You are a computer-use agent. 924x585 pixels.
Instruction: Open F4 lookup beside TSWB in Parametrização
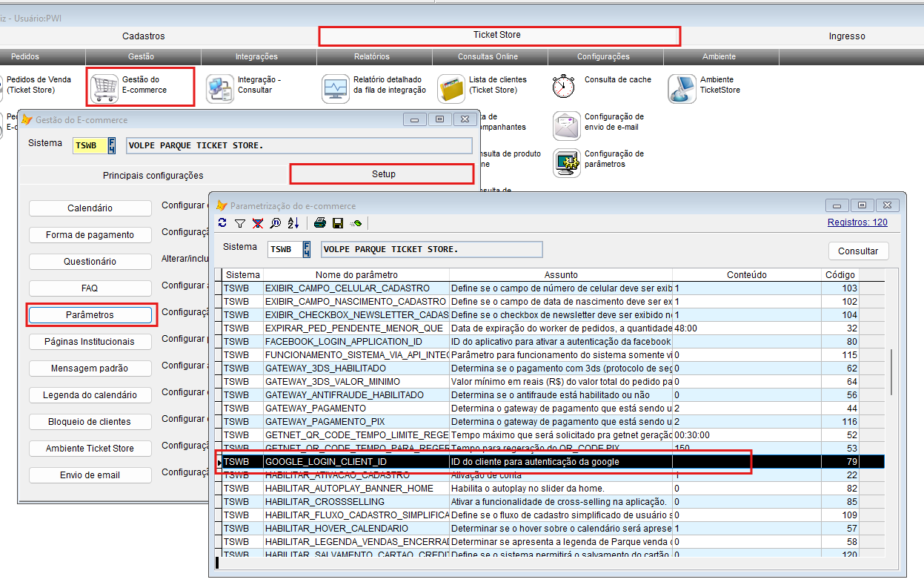click(x=307, y=250)
